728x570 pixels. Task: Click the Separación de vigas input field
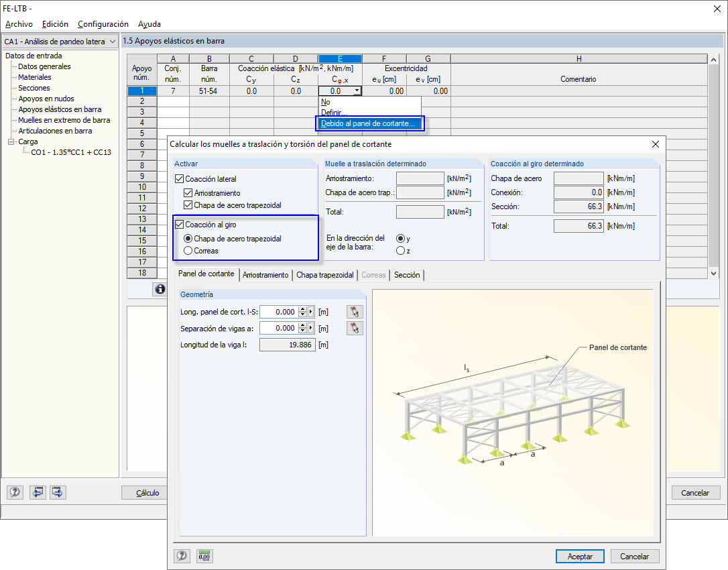(x=279, y=329)
